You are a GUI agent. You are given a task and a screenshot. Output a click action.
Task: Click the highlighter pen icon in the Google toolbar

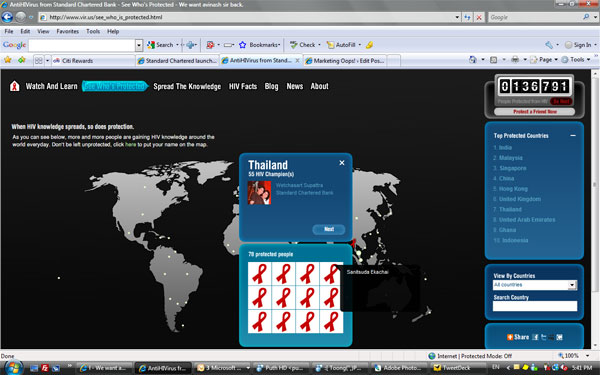[369, 45]
